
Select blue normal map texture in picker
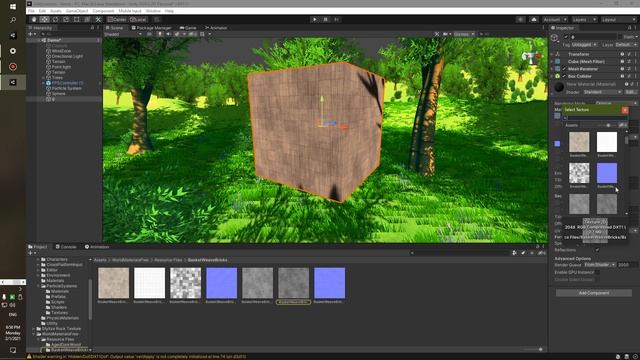(607, 173)
